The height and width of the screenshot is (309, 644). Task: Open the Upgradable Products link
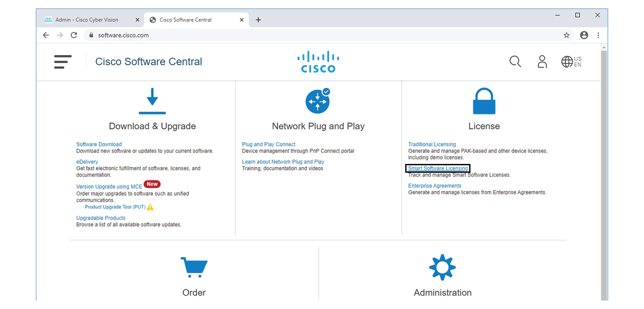(101, 218)
